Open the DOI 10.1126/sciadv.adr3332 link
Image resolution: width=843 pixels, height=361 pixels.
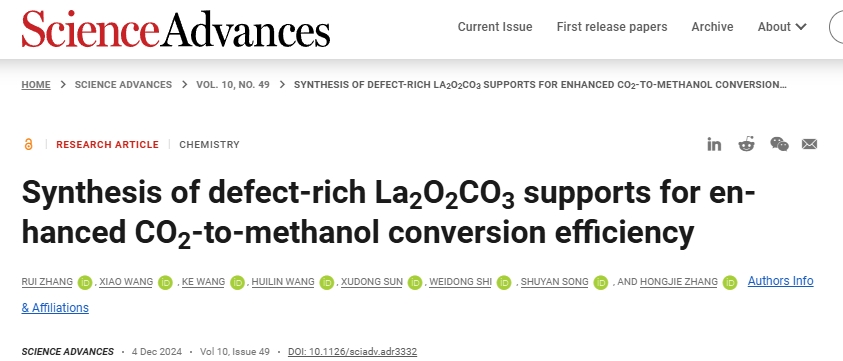point(352,352)
